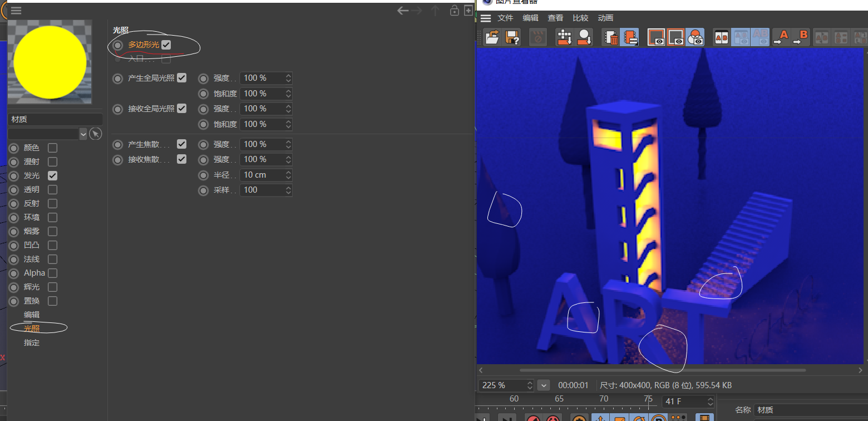Open the Picture Viewer hamburger menu
Image resolution: width=868 pixels, height=421 pixels.
tap(486, 18)
